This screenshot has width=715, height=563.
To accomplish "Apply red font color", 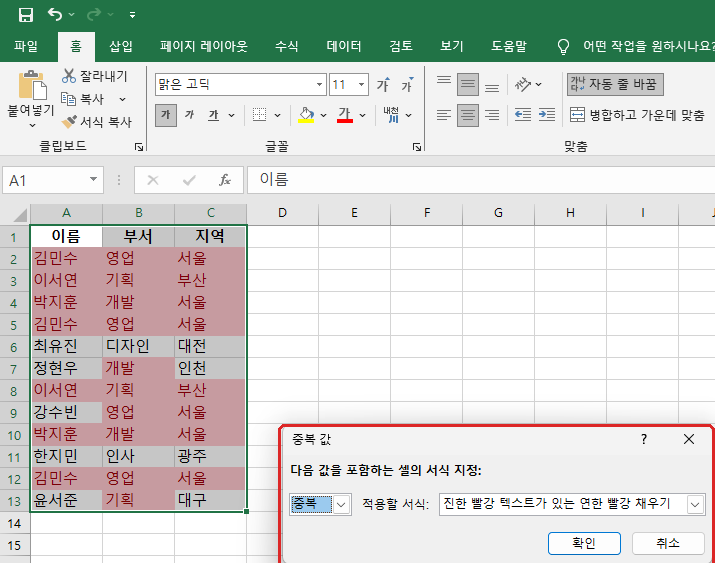I will tap(345, 115).
